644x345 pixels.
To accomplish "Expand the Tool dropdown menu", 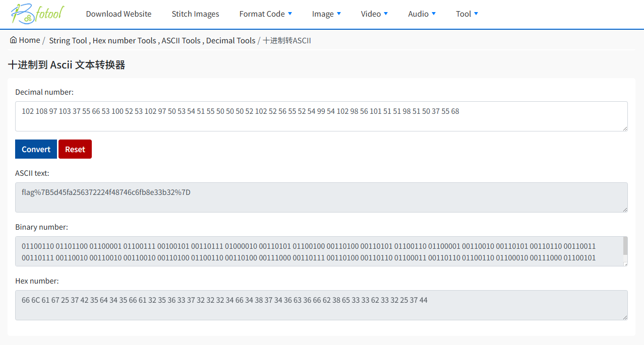I will point(467,14).
